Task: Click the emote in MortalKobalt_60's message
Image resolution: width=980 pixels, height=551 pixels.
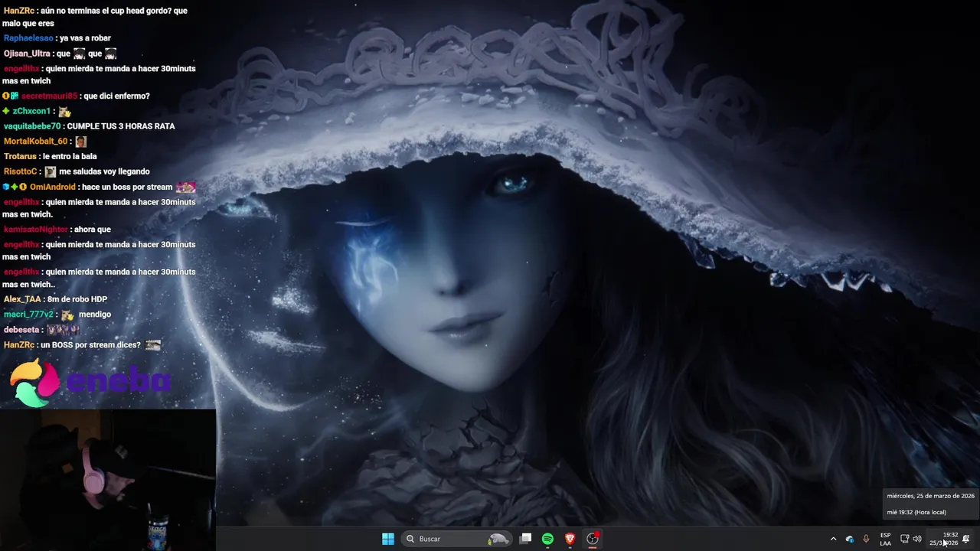Action: tap(80, 142)
